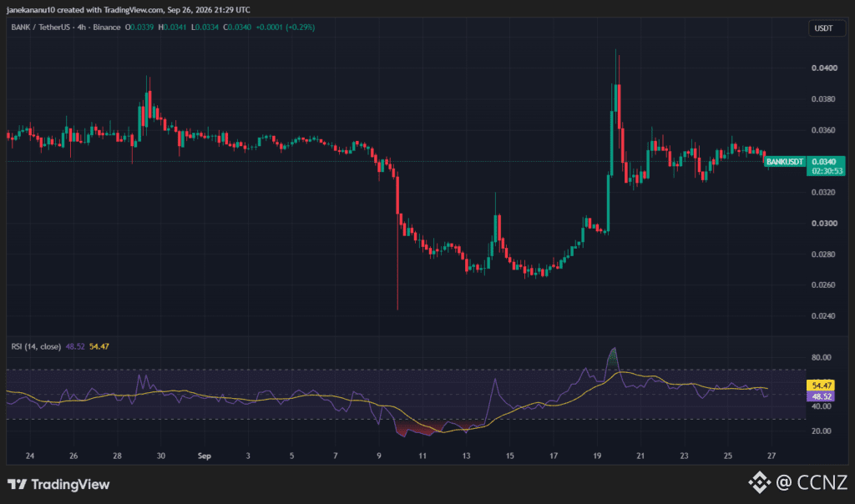This screenshot has height=504, width=855.
Task: Click the 80.00 RSI scale label
Action: tap(822, 357)
